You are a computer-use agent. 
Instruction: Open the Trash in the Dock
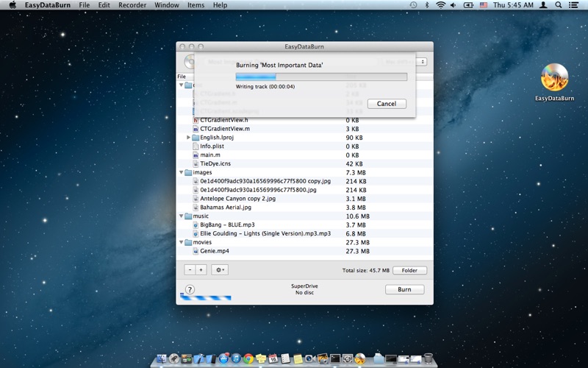pyautogui.click(x=429, y=358)
